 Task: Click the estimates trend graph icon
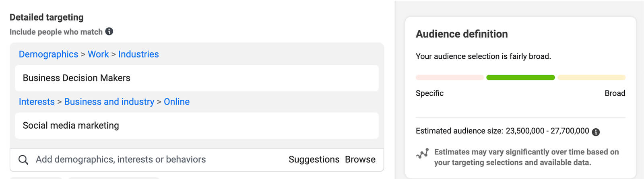(422, 154)
